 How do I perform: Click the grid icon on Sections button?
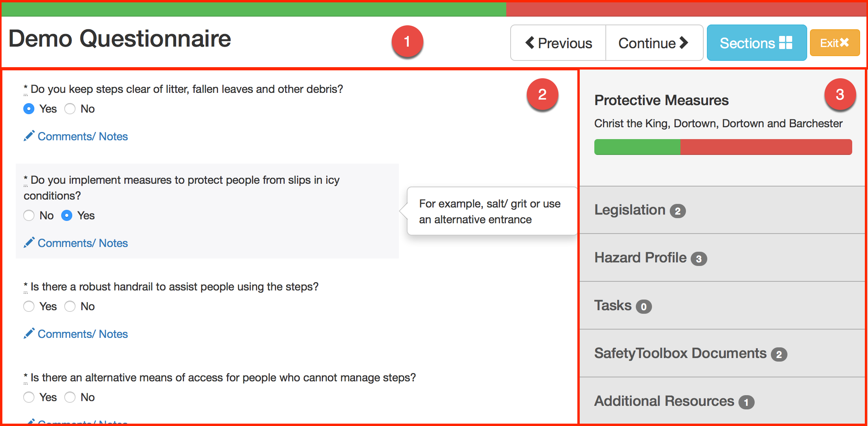click(785, 43)
